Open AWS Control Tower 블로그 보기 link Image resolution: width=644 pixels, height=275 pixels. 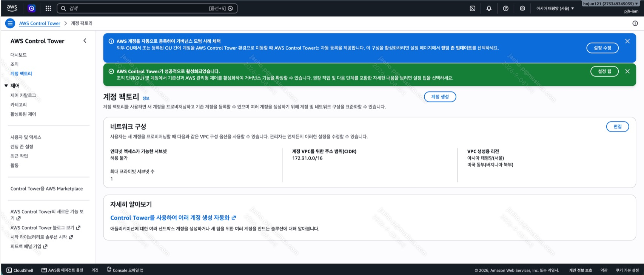[x=45, y=228]
